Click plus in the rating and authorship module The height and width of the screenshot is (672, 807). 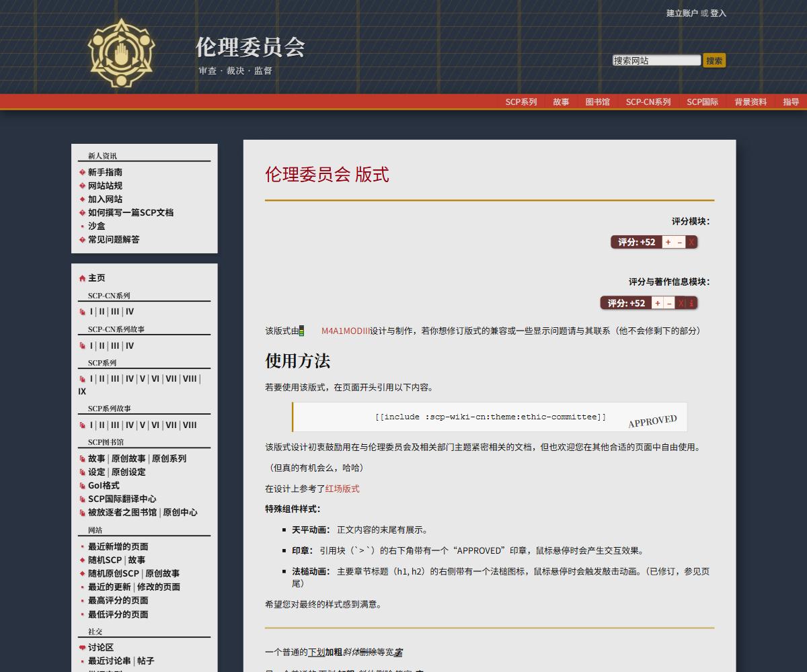[x=657, y=303]
